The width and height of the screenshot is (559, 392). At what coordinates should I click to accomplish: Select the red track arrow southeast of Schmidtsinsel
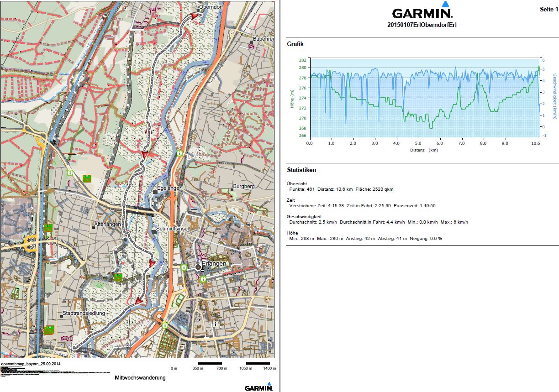tap(153, 263)
